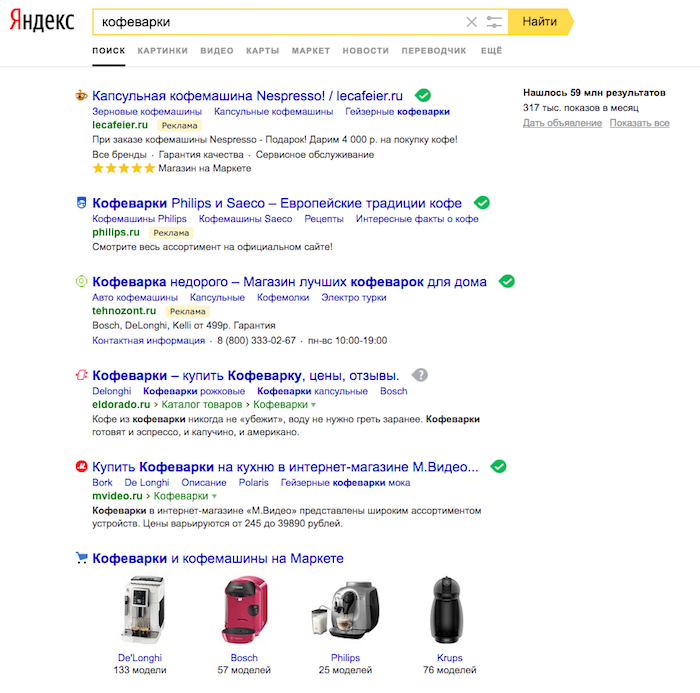Image resolution: width=700 pixels, height=693 pixels.
Task: Select the Поиск tab
Action: click(108, 50)
